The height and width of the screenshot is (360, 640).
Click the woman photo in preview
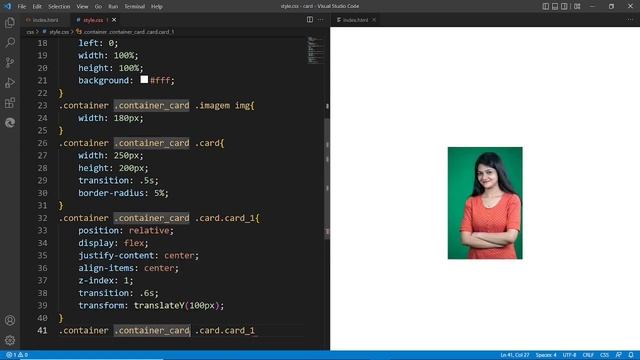pos(485,203)
